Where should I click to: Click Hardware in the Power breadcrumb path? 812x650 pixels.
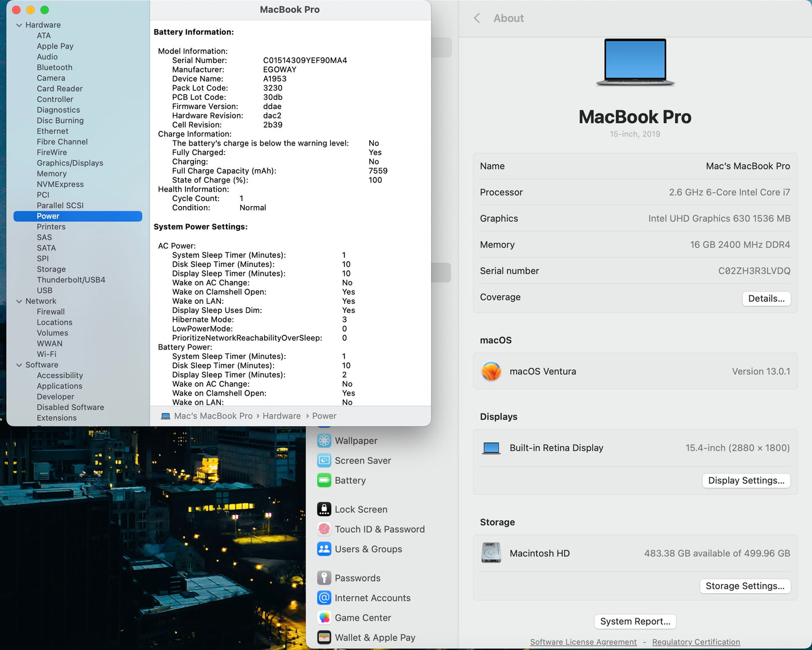pyautogui.click(x=282, y=416)
